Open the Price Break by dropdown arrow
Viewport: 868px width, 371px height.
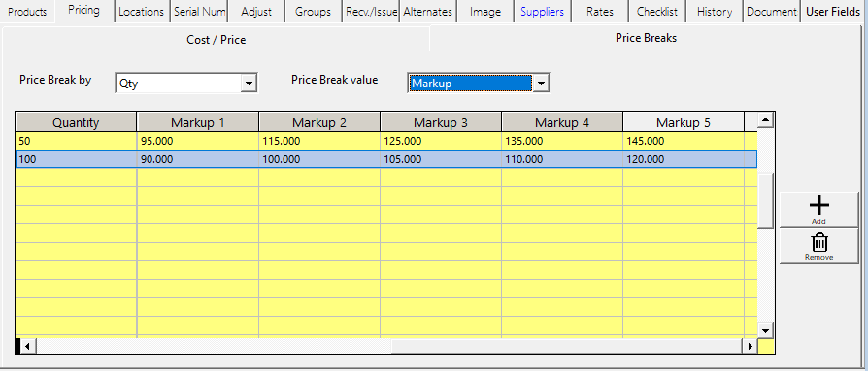pyautogui.click(x=250, y=84)
